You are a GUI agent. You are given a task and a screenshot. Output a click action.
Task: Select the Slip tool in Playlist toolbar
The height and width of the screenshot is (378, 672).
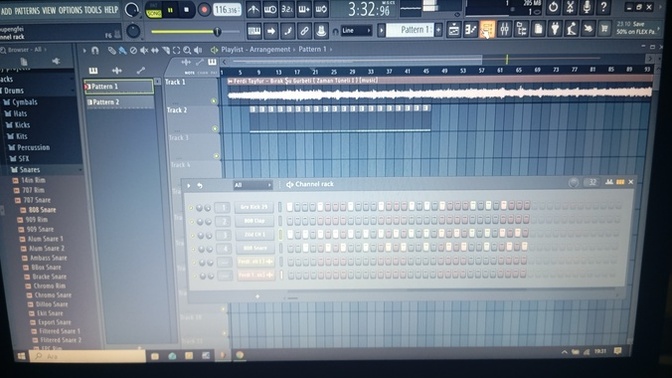[x=155, y=51]
